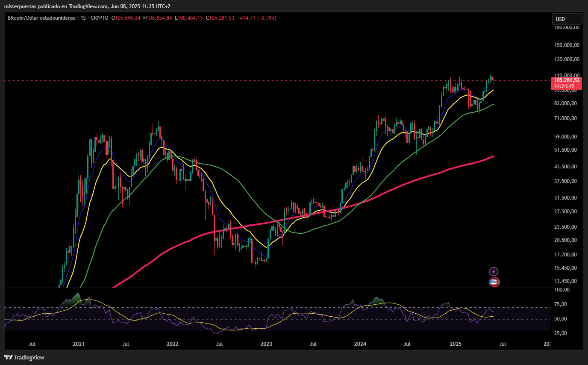
Task: Click the 31.500,00 price scale label
Action: (566, 198)
